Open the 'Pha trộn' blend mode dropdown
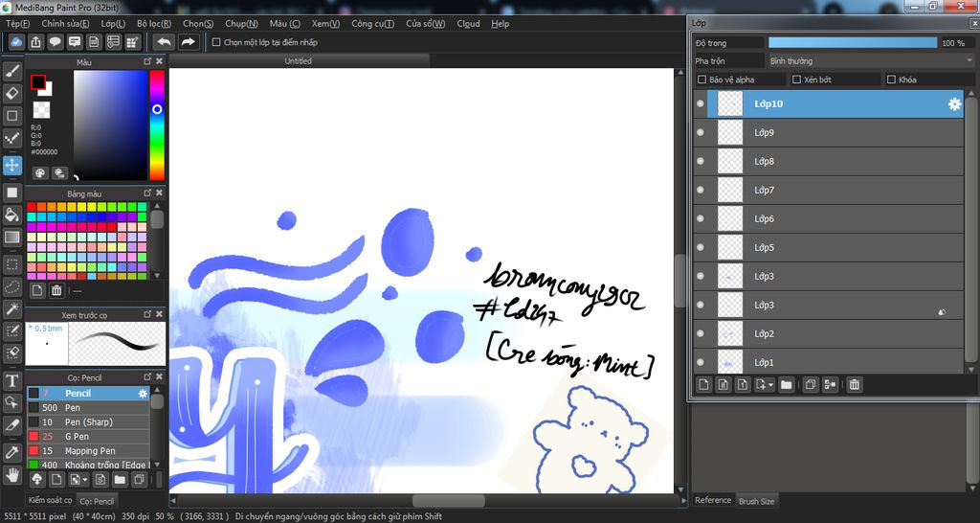 (871, 60)
